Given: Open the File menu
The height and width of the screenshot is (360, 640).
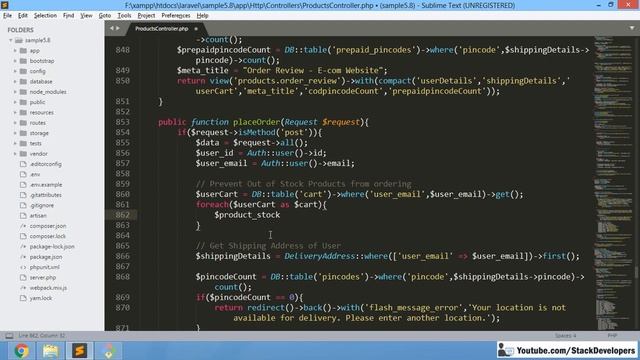Looking at the screenshot, I should [7, 16].
